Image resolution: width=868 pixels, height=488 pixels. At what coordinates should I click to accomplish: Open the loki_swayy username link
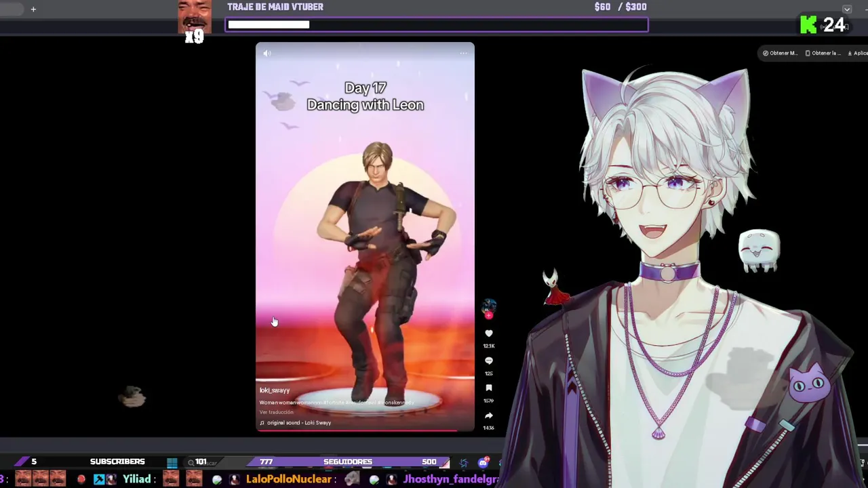[275, 390]
